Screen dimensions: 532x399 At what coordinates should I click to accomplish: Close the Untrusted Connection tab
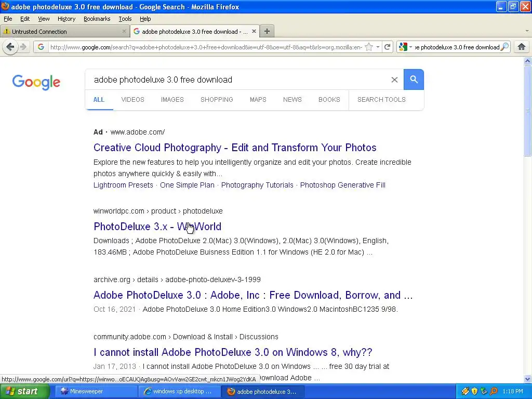pos(124,31)
